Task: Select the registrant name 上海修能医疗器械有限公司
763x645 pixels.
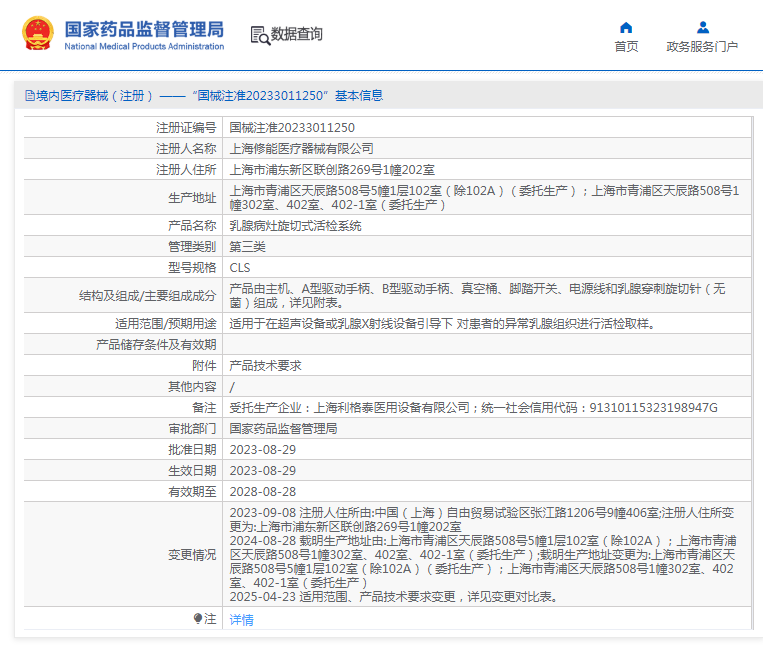Action: [x=295, y=148]
